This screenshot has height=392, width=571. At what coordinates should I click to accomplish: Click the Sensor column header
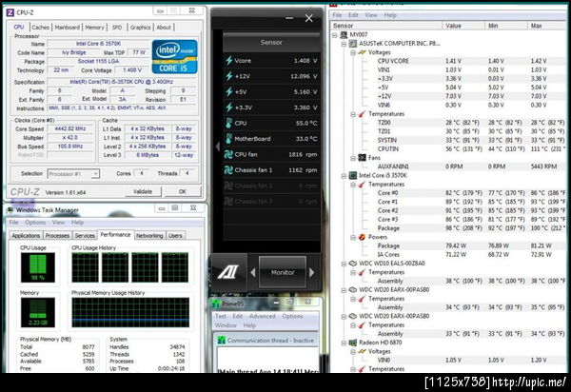point(386,26)
